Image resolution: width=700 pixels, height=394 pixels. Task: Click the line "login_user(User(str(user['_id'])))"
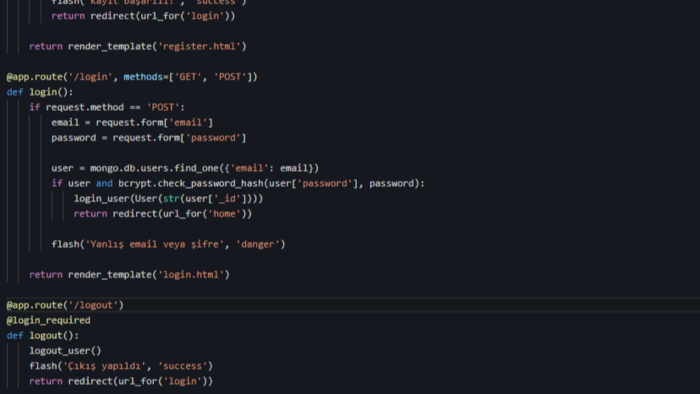pyautogui.click(x=168, y=199)
